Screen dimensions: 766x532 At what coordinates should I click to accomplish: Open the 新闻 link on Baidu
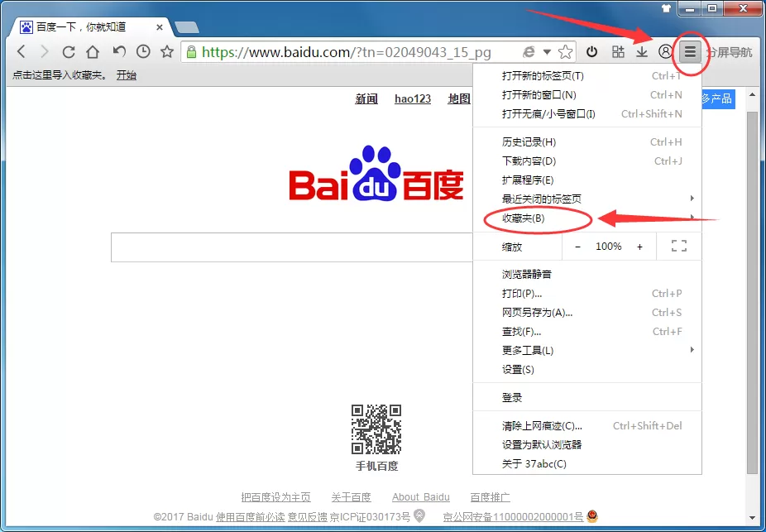pos(366,98)
